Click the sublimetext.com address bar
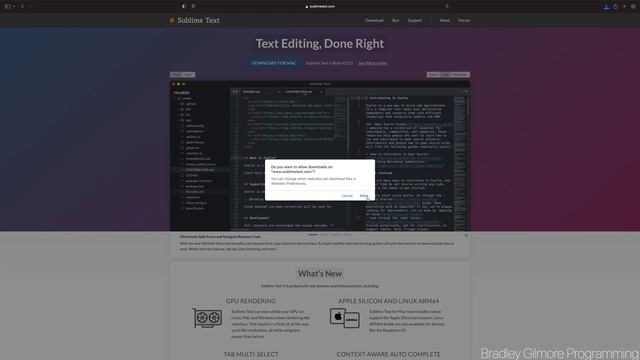Viewport: 640px width, 360px height. pos(320,6)
